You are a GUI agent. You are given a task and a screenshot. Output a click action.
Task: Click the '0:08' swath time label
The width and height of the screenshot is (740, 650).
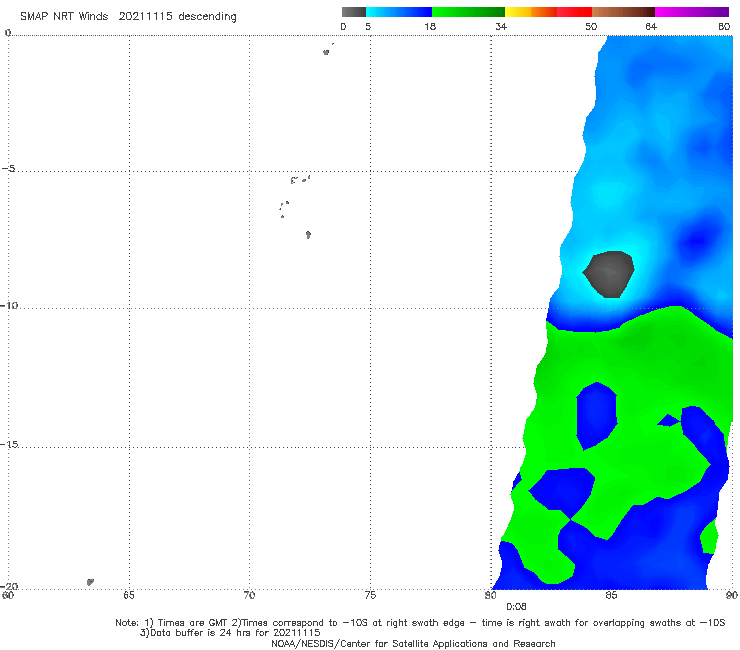pyautogui.click(x=516, y=607)
